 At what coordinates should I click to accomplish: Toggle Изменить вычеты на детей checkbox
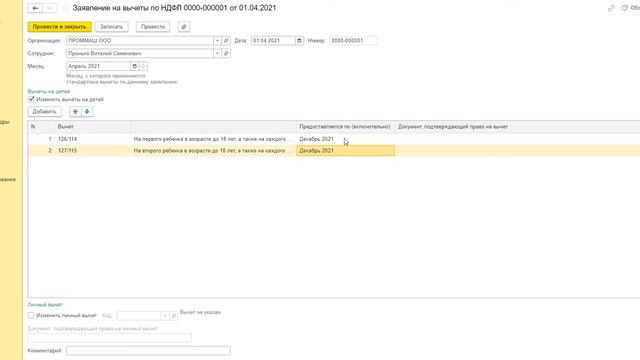[x=31, y=99]
